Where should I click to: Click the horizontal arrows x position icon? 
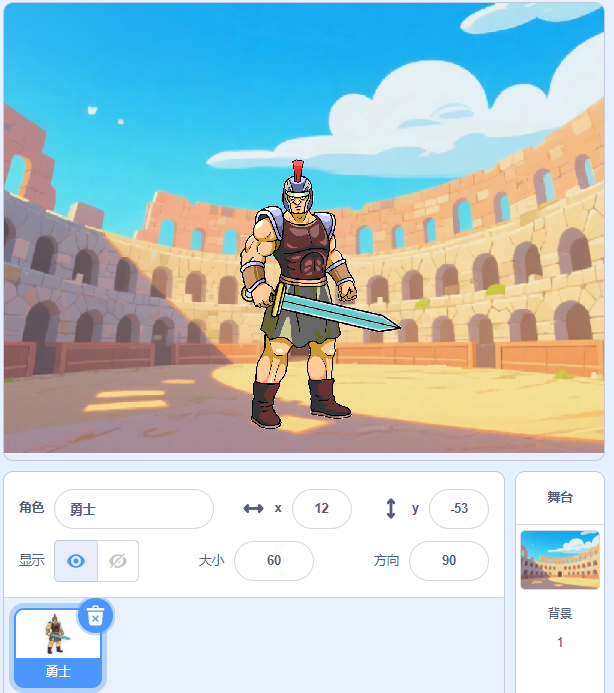(253, 509)
